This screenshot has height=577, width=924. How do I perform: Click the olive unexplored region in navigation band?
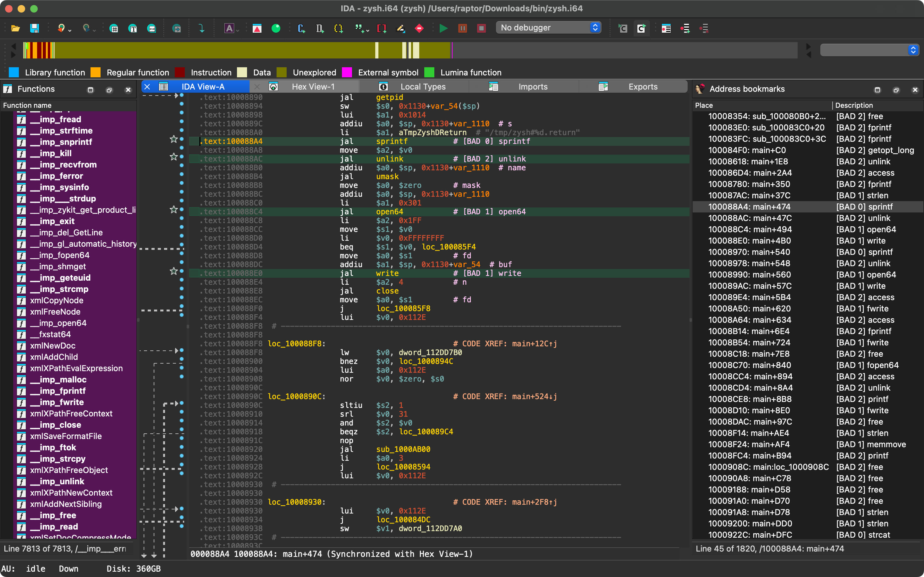214,50
